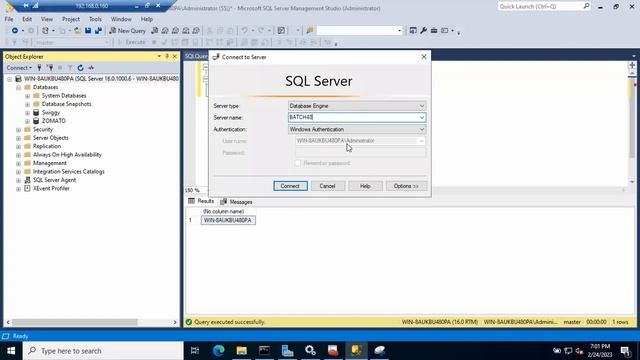
Task: Click the Execute query button
Action: click(x=131, y=42)
